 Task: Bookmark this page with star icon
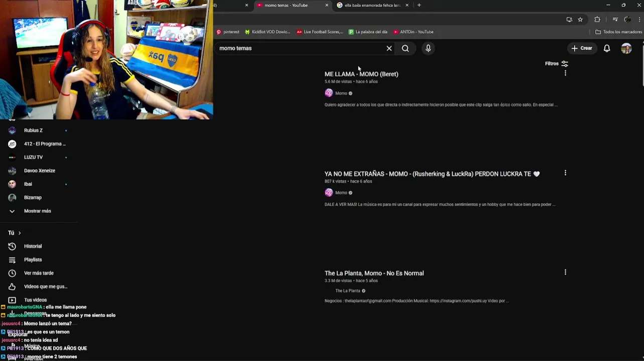[x=580, y=20]
